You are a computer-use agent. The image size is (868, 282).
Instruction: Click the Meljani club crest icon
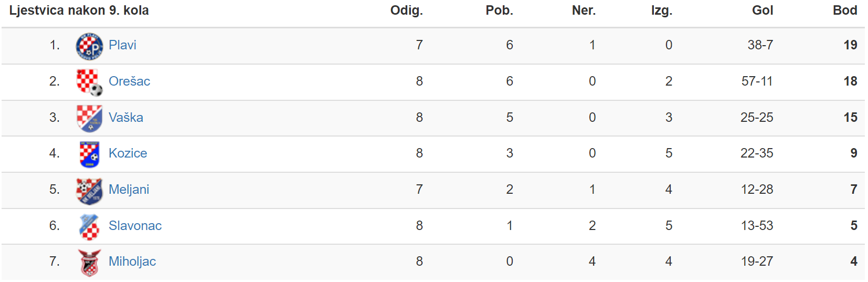(x=89, y=190)
